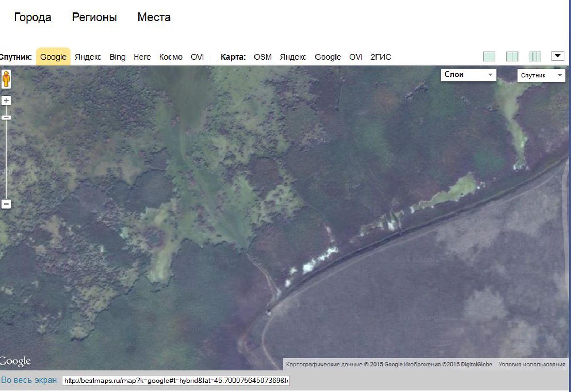Open Условия использования terms link
Image resolution: width=571 pixels, height=392 pixels.
532,364
